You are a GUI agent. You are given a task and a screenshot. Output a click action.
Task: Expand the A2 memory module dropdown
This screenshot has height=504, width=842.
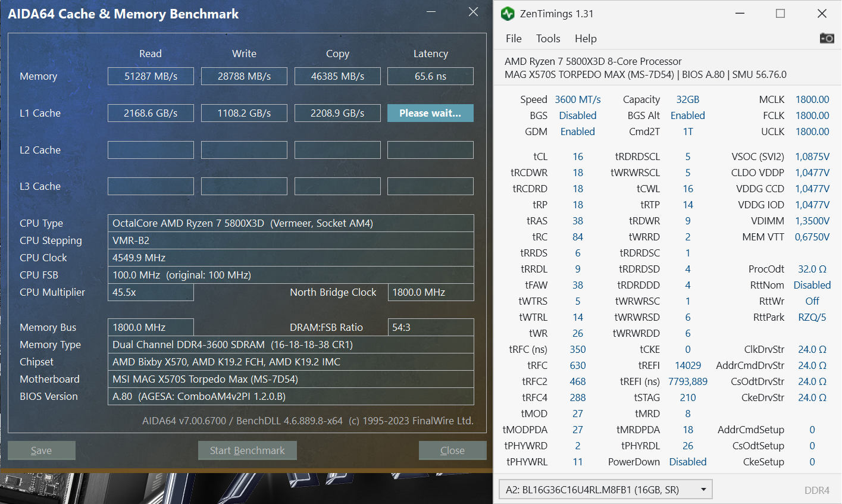(x=605, y=490)
